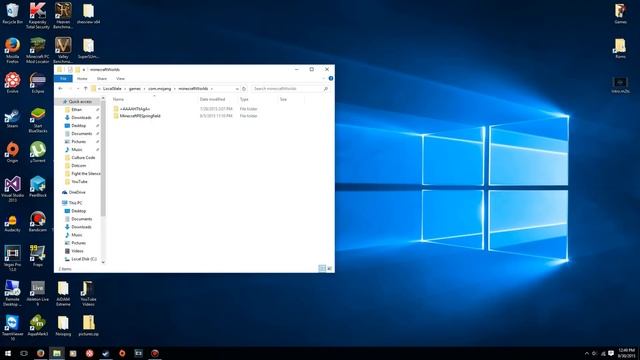Select OneDrive in navigation pane
This screenshot has height=360, width=640.
point(77,192)
